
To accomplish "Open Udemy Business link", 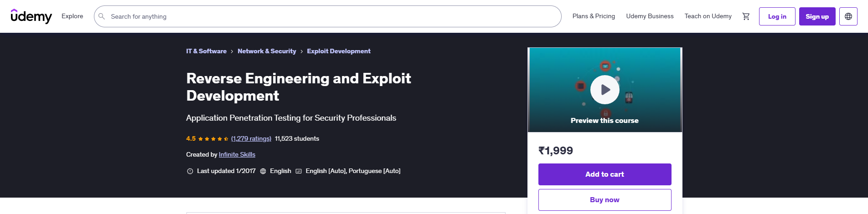I will (650, 16).
